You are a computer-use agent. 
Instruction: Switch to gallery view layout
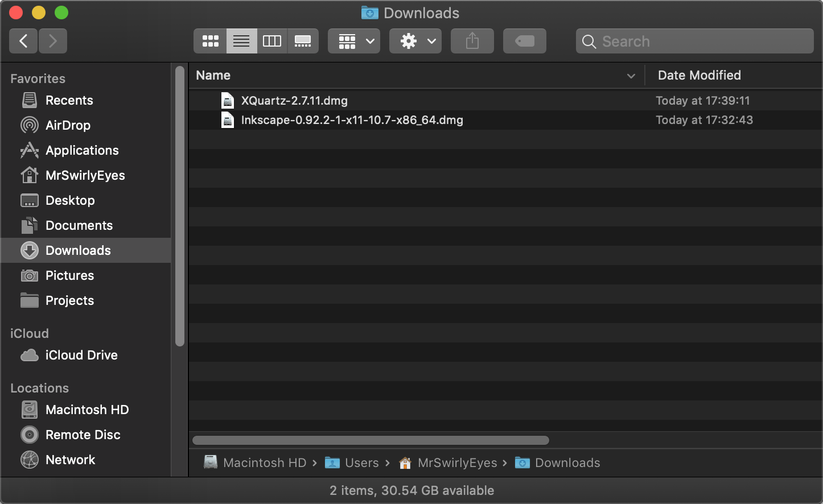click(x=303, y=41)
